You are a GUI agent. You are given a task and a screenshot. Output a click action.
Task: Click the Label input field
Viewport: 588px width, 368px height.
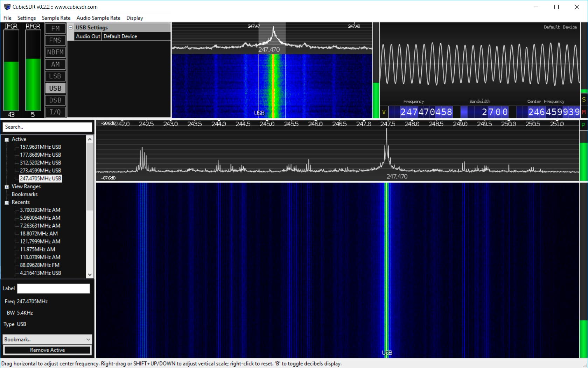[x=54, y=289]
